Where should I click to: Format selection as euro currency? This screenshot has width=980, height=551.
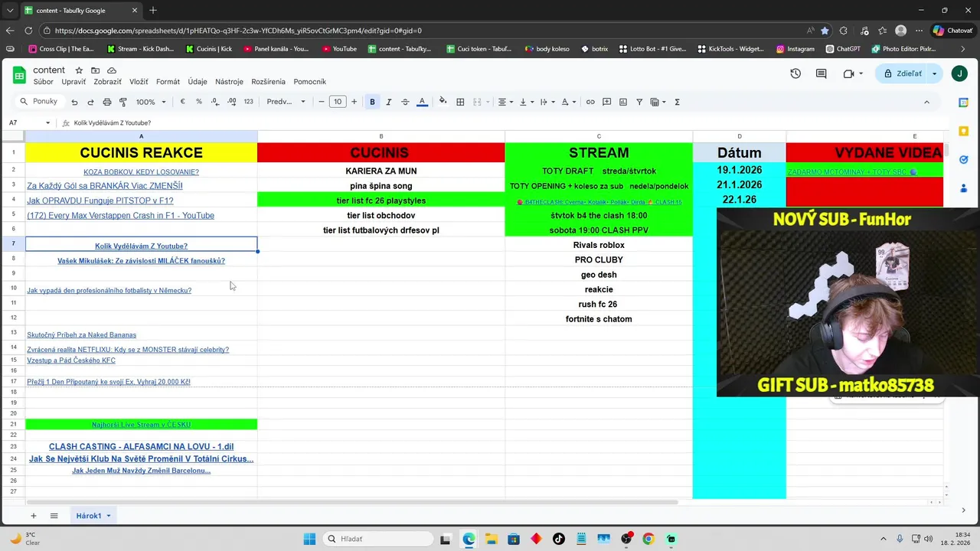point(182,102)
